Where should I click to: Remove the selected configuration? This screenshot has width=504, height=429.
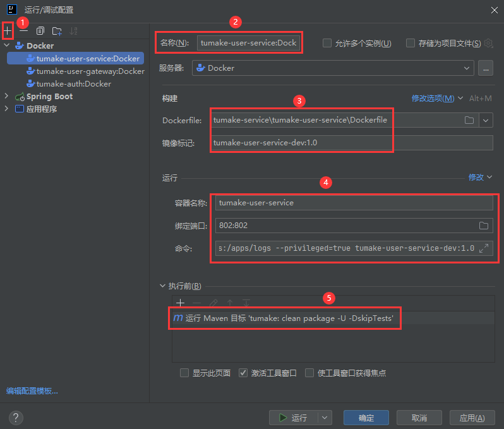[x=23, y=31]
